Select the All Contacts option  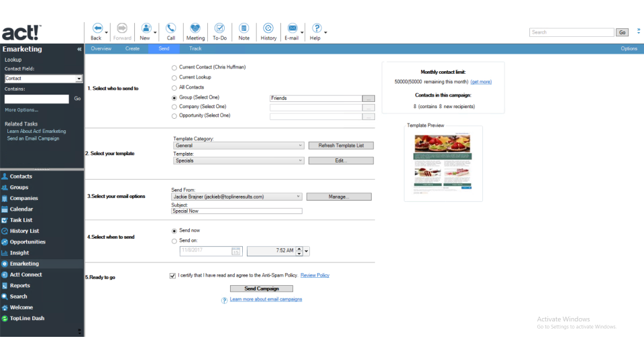coord(174,88)
